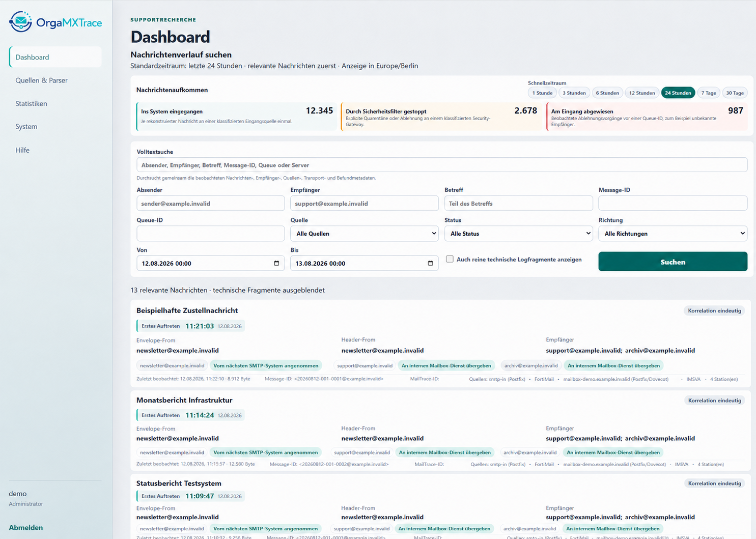Click SMTP-System angenommen chip in Beispielhafte Zustellnachricht
The height and width of the screenshot is (539, 756).
266,365
